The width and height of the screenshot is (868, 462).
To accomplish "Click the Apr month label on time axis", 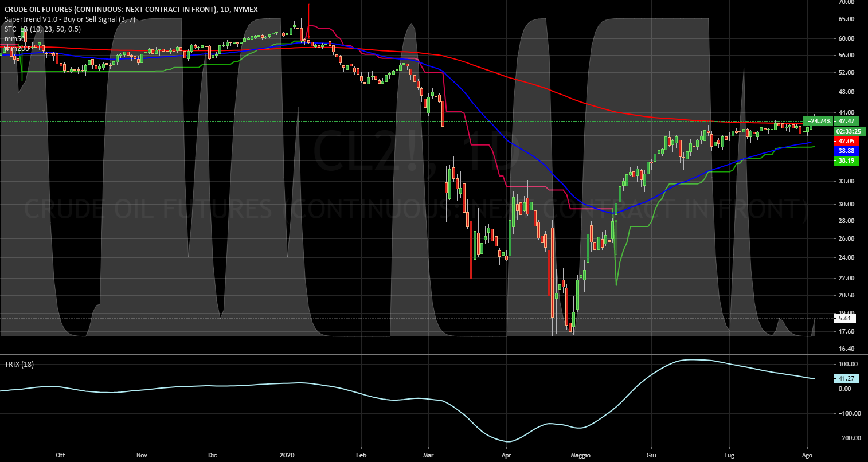I will [507, 456].
